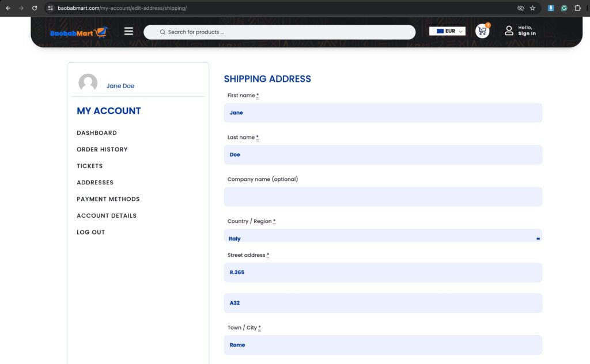Click the Log Out link
The width and height of the screenshot is (590, 364).
pos(90,232)
